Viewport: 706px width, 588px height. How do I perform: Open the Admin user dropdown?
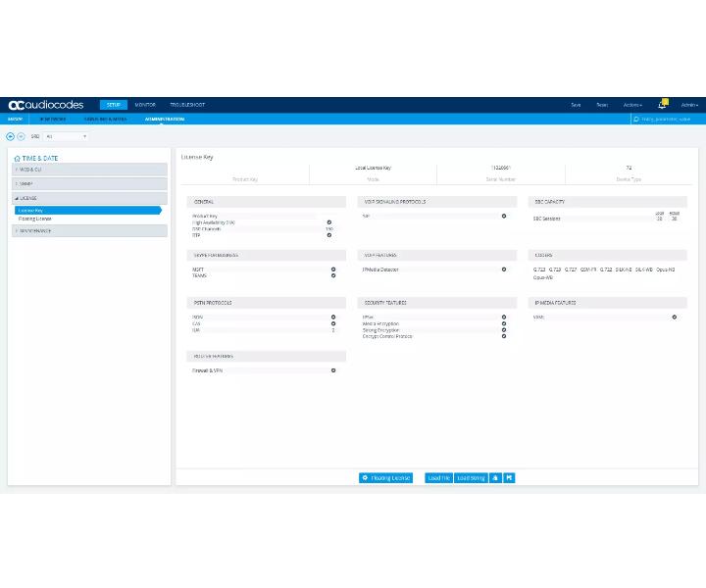(x=689, y=105)
